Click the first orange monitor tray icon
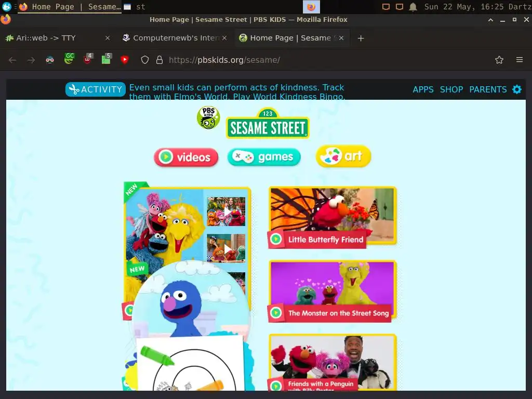This screenshot has height=399, width=532. [386, 7]
